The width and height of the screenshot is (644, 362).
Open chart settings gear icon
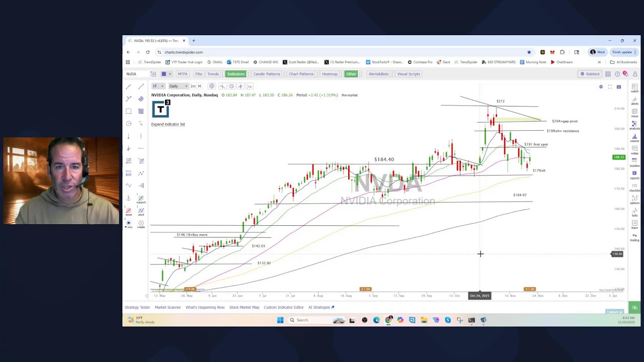pos(212,86)
